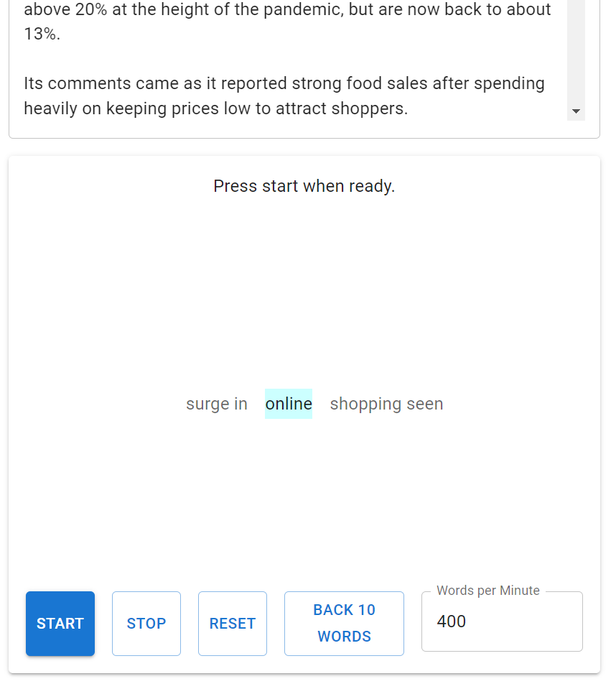Click the word "shoppers" in the passage

point(371,108)
